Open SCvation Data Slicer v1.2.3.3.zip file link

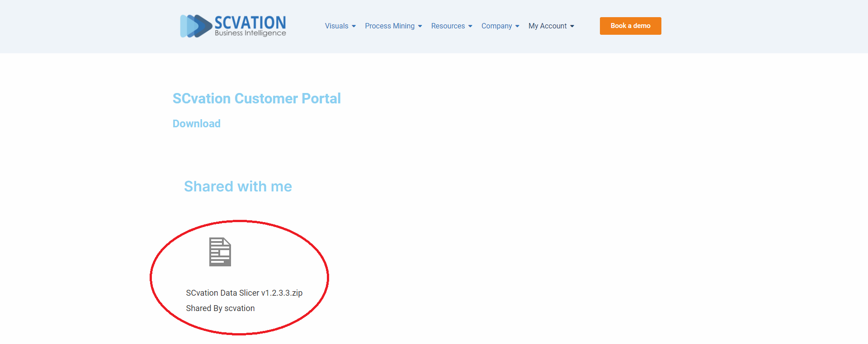coord(244,293)
